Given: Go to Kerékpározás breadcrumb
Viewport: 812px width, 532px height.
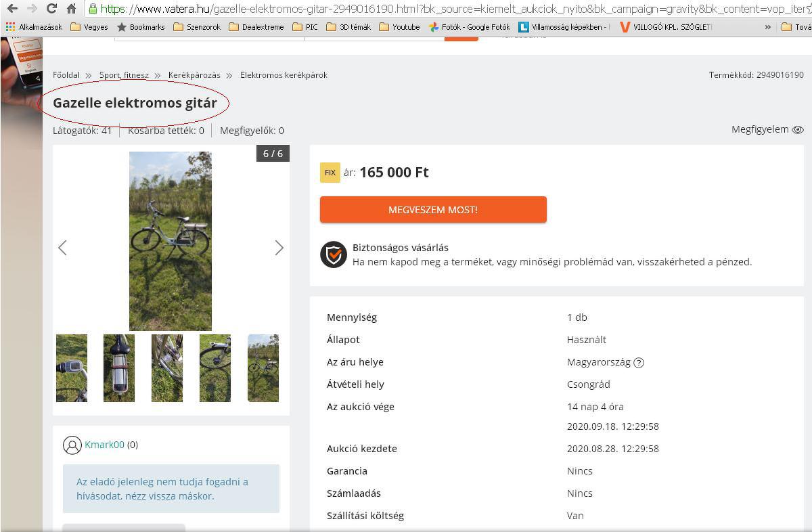Looking at the screenshot, I should click(x=194, y=75).
